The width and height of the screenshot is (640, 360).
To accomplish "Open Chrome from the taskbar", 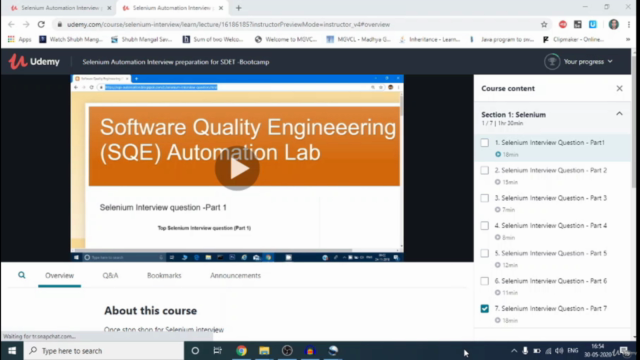I will [241, 351].
